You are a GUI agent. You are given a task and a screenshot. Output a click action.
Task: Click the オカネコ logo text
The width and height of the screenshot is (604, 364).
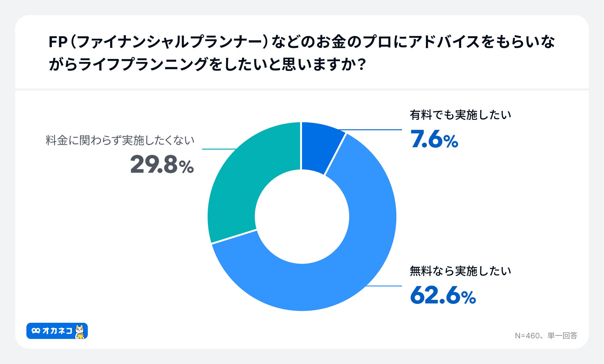click(x=57, y=331)
